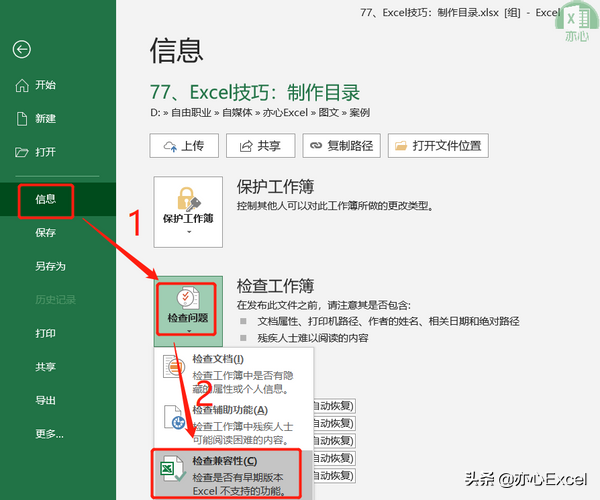Click the Excel compatibility check icon
The width and height of the screenshot is (600, 500).
[x=173, y=468]
